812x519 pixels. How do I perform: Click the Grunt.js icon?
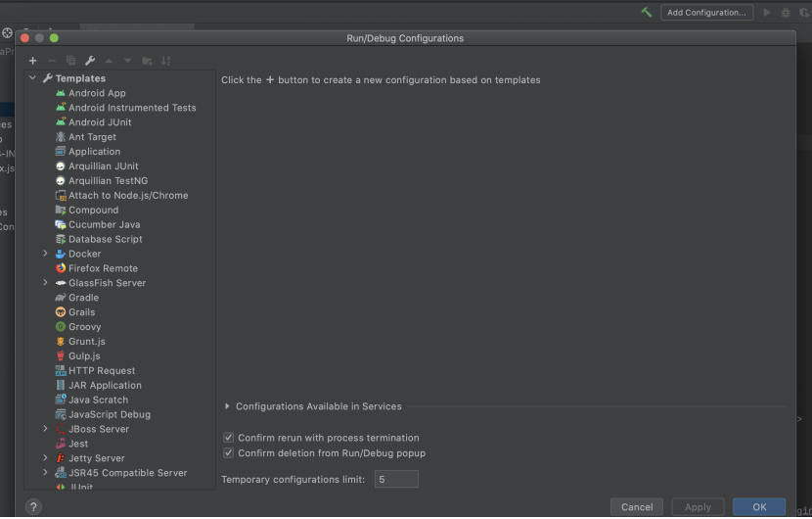coord(61,342)
